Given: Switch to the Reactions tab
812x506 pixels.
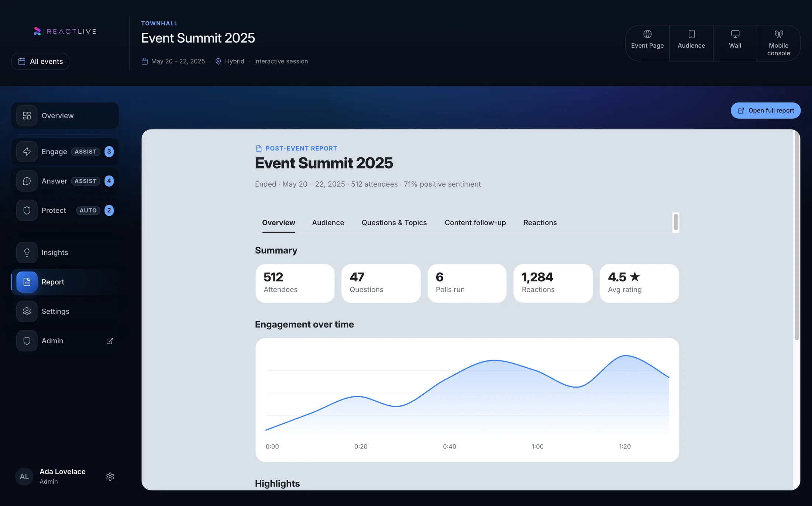Looking at the screenshot, I should coord(540,223).
